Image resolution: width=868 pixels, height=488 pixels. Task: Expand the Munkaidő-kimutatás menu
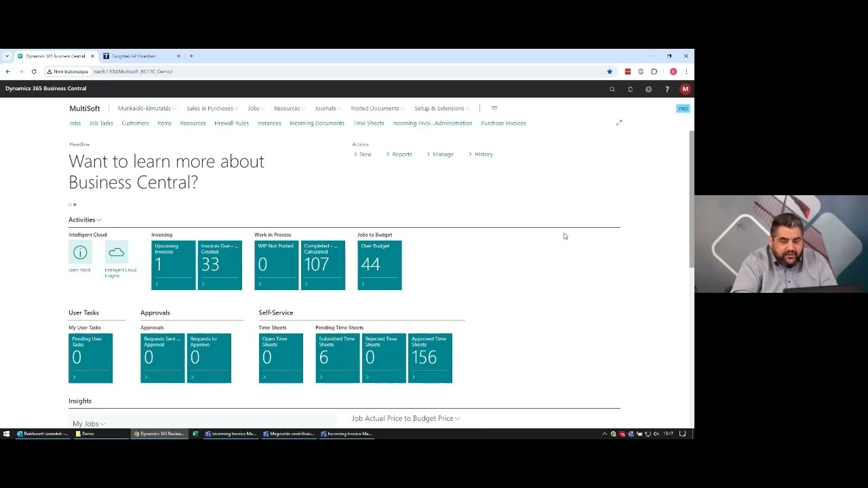[x=146, y=108]
